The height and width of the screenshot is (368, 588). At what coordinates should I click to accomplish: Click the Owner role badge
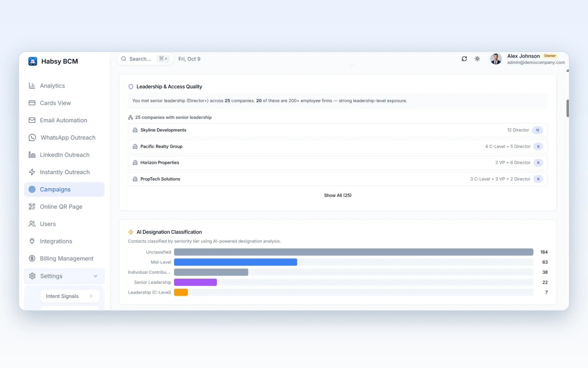pyautogui.click(x=550, y=56)
